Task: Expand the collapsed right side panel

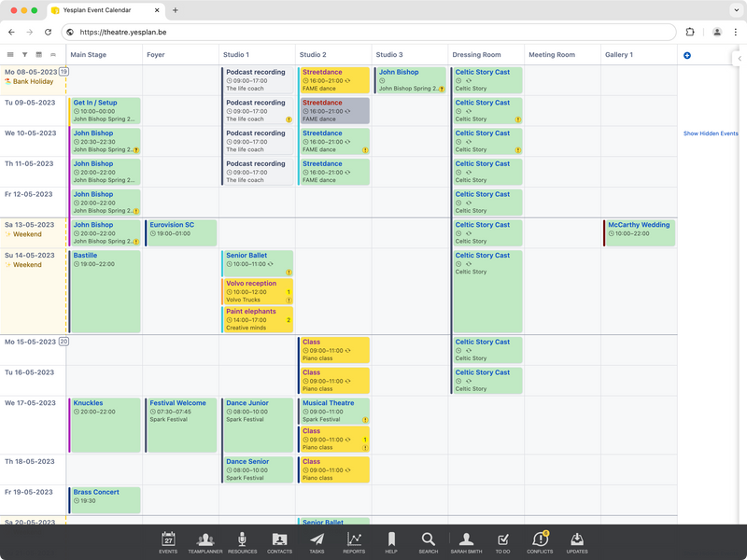Action: 740,57
